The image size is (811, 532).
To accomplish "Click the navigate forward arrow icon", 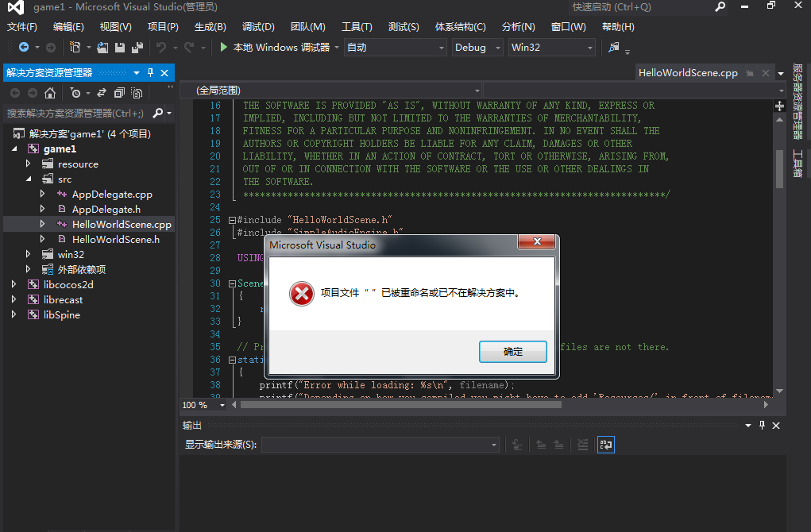I will tap(51, 48).
